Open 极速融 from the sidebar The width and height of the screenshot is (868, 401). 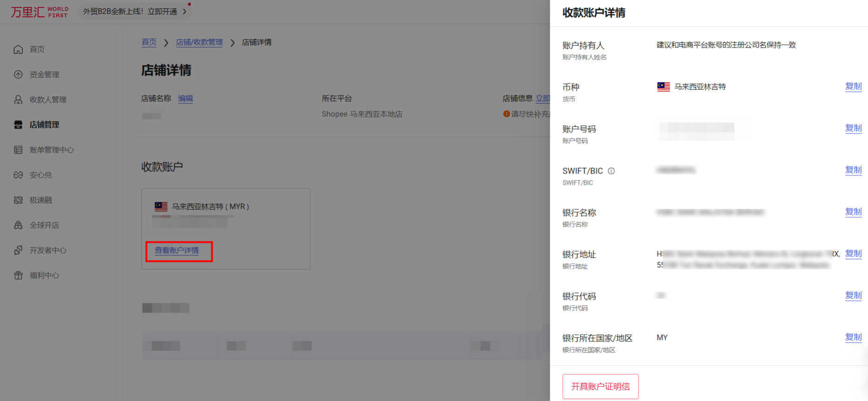(x=40, y=200)
